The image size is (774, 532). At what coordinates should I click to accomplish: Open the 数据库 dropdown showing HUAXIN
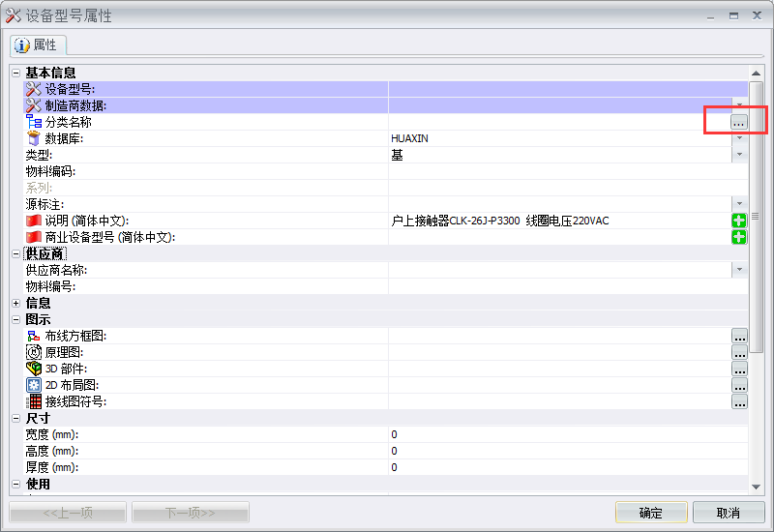(739, 138)
